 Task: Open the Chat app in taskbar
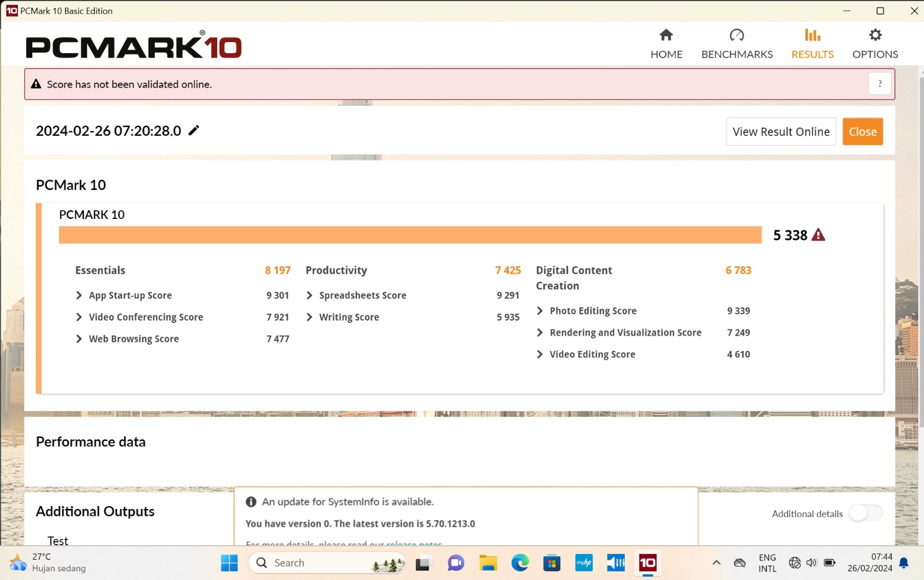(x=456, y=563)
